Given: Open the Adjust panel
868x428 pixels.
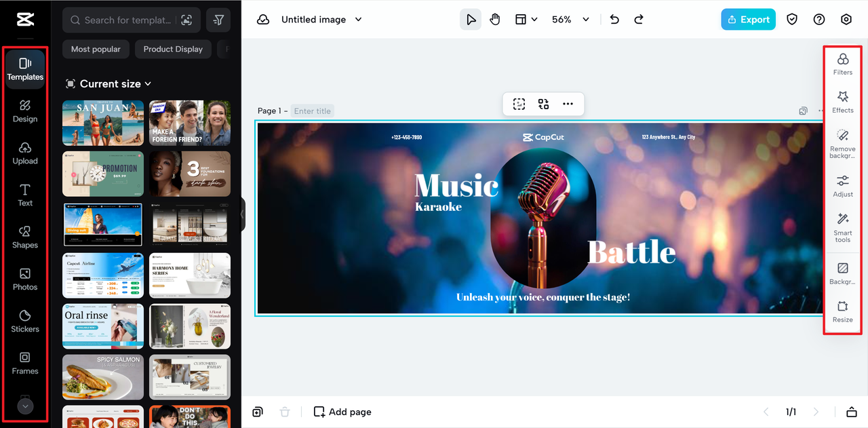Looking at the screenshot, I should (843, 187).
